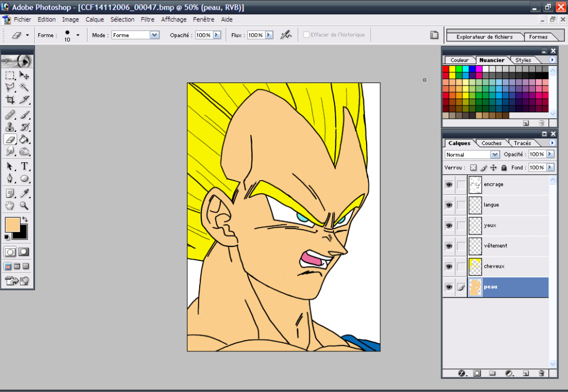Select the Pen tool
The width and height of the screenshot is (568, 392).
10,178
